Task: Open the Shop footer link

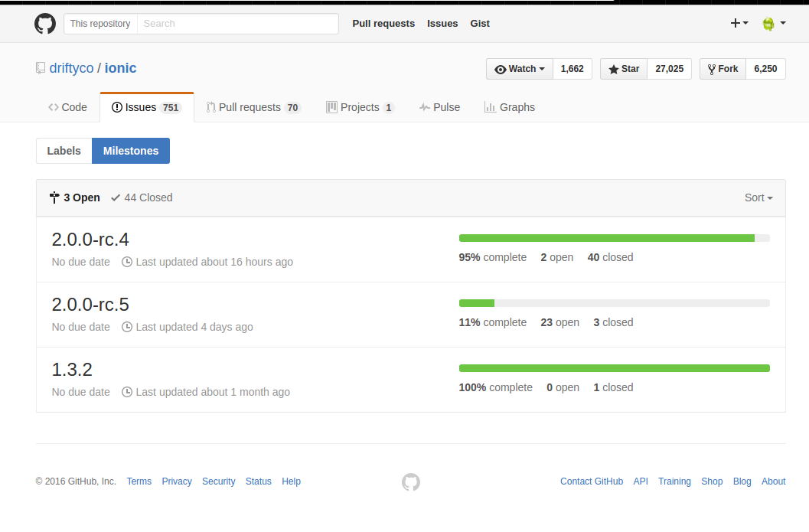Action: pyautogui.click(x=712, y=481)
